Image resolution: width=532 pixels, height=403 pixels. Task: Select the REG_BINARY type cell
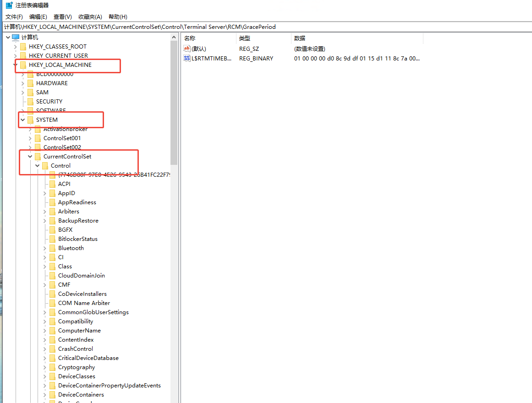[256, 58]
